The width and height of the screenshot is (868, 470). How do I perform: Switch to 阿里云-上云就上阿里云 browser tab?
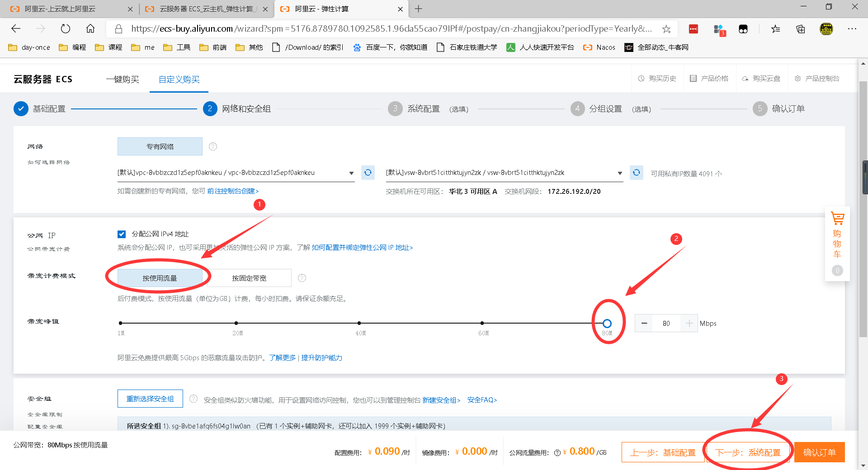point(71,9)
